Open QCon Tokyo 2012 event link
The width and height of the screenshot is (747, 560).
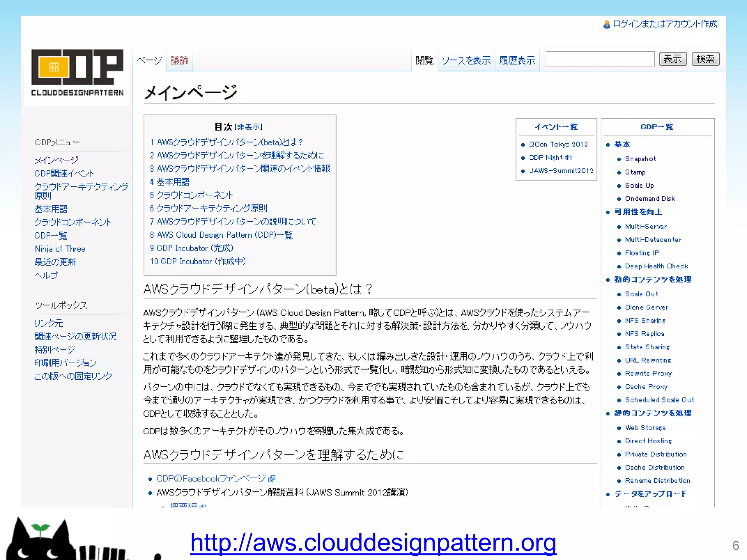(x=558, y=144)
